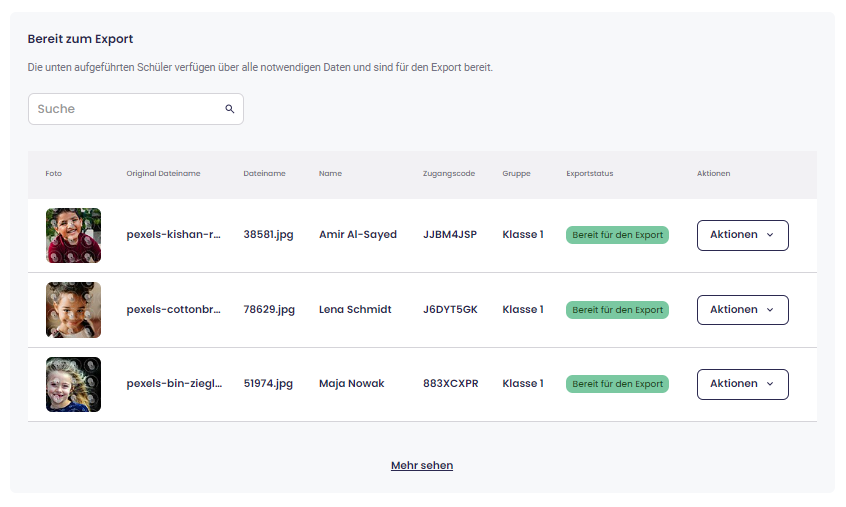Click the name Maja Nowak
Image resolution: width=846 pixels, height=507 pixels.
click(x=352, y=383)
